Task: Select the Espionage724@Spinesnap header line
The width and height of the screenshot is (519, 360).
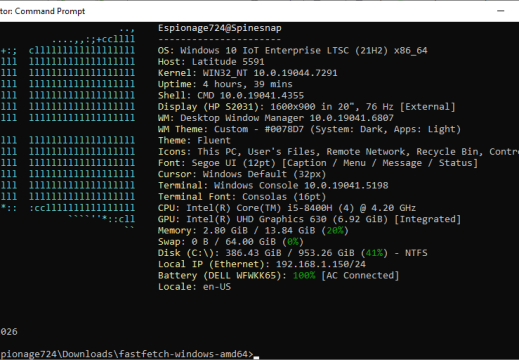Action: (220, 28)
